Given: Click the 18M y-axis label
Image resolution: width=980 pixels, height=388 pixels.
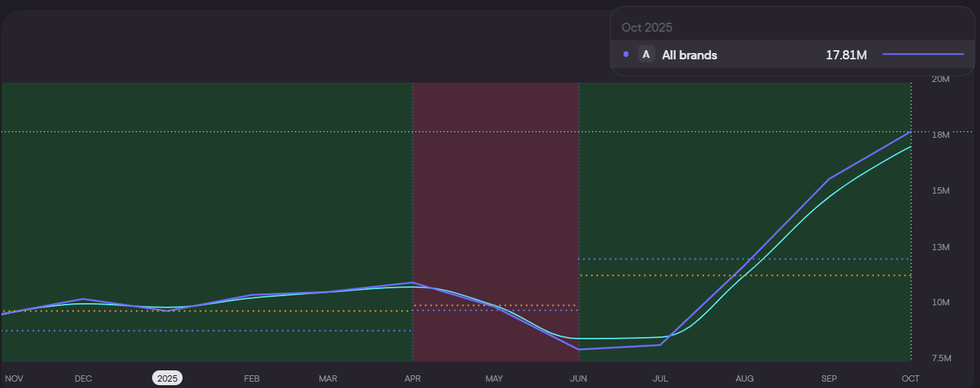Looking at the screenshot, I should click(x=940, y=134).
